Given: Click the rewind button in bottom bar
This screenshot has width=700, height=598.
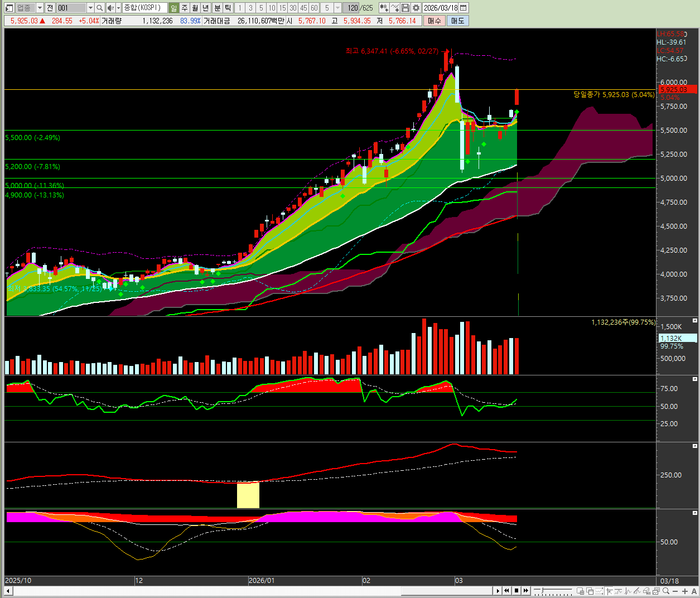Looking at the screenshot, I should pos(506,591).
